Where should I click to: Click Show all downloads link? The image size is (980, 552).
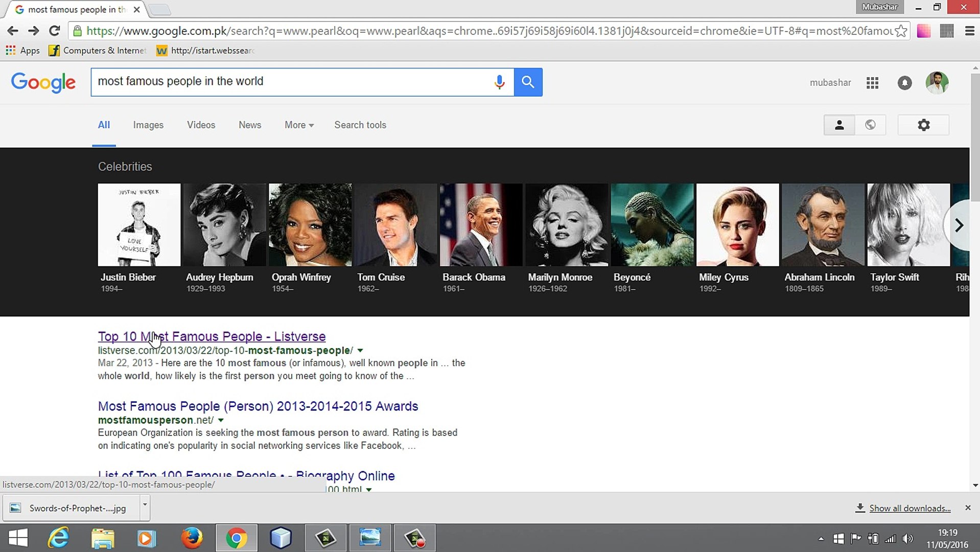[909, 508]
